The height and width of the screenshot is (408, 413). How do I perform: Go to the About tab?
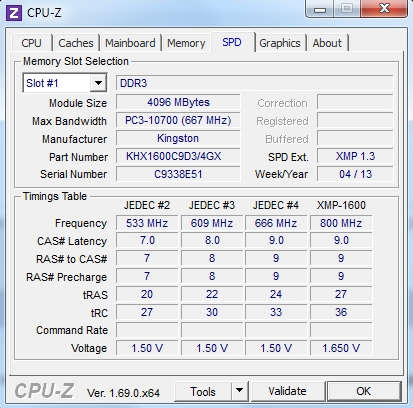coord(327,43)
